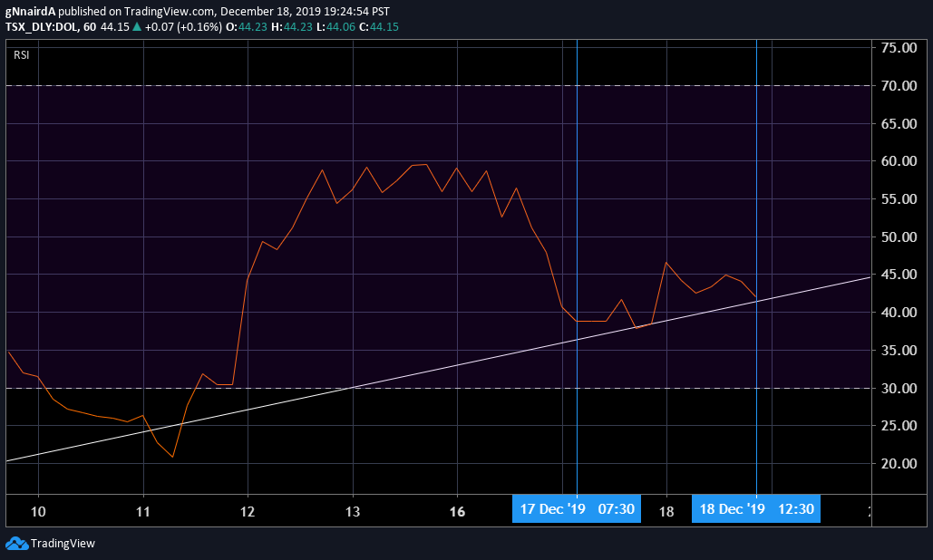Click the 60 interval text in header

coord(90,27)
